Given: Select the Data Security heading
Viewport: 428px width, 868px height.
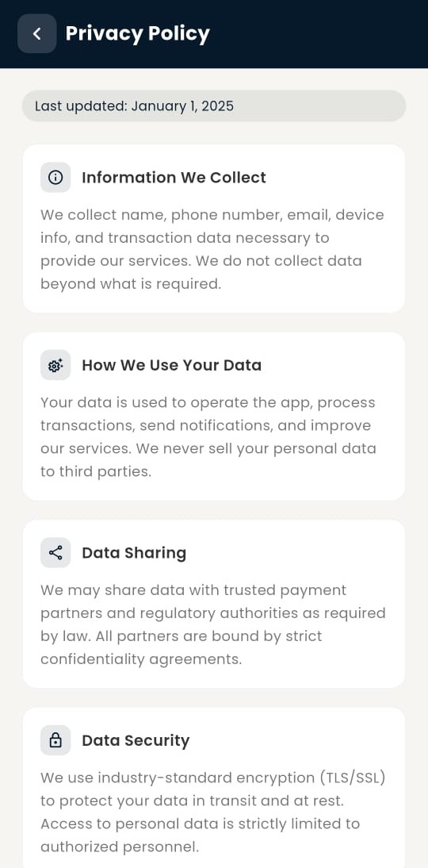Looking at the screenshot, I should 136,741.
